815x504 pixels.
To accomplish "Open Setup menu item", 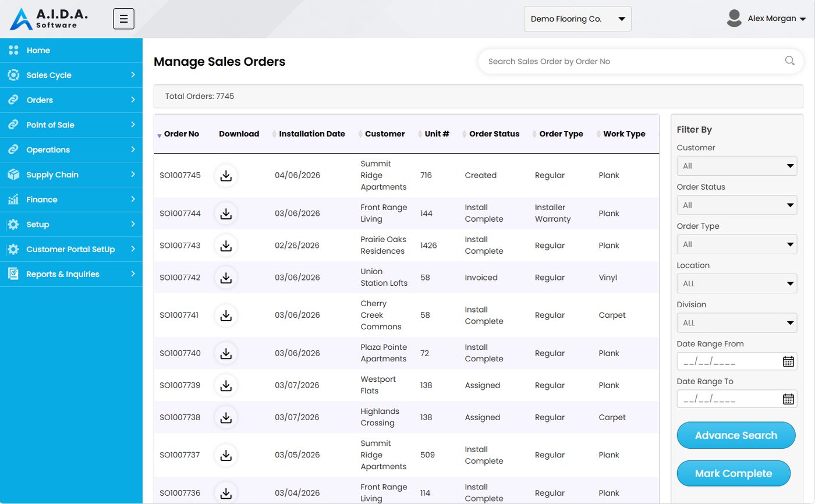I will pos(71,225).
